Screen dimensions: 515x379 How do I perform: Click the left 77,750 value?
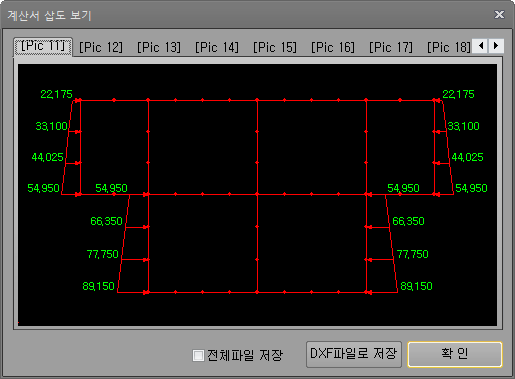click(x=103, y=254)
